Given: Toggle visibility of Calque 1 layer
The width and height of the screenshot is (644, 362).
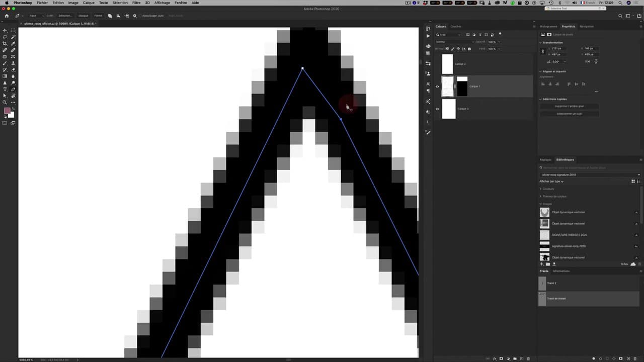Looking at the screenshot, I should [x=437, y=86].
